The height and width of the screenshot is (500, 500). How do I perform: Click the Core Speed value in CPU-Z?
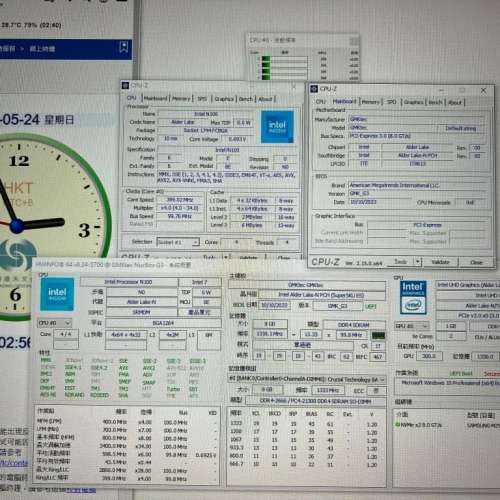pos(180,199)
